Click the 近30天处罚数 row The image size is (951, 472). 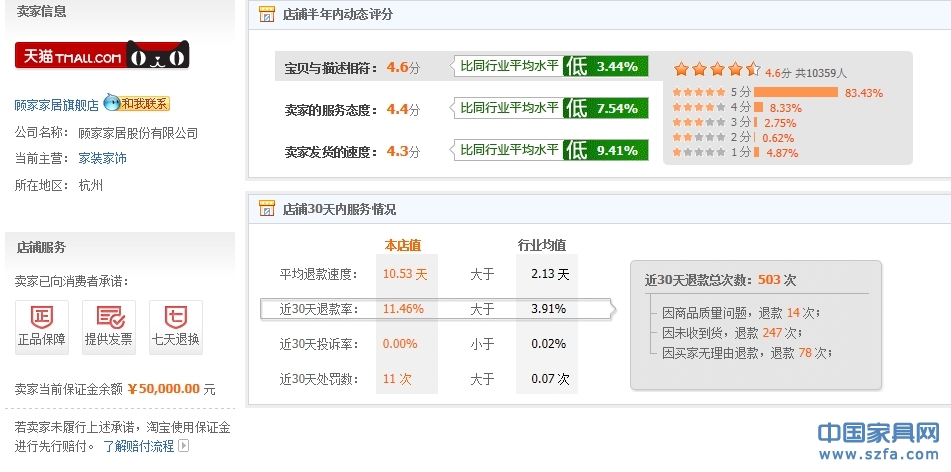coord(425,379)
